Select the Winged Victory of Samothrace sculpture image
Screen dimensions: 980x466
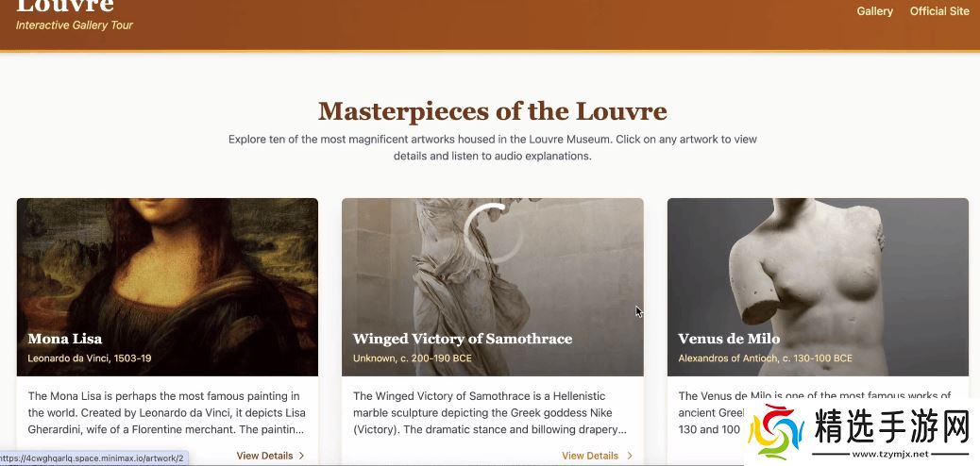coord(493,287)
